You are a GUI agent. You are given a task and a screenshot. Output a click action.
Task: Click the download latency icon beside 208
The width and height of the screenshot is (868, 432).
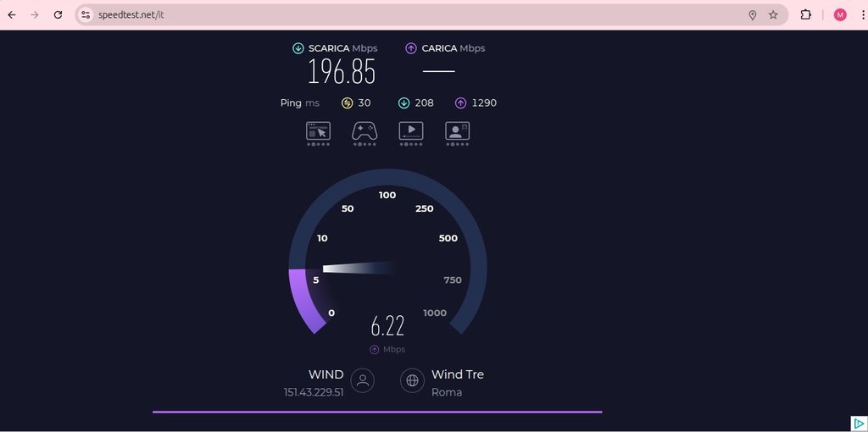[404, 102]
